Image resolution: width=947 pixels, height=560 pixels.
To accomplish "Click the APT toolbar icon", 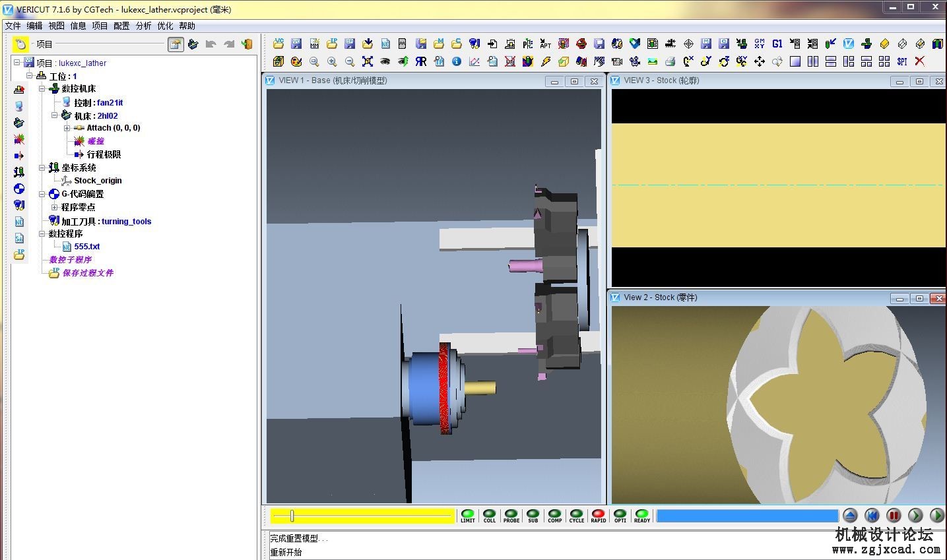I will 545,44.
